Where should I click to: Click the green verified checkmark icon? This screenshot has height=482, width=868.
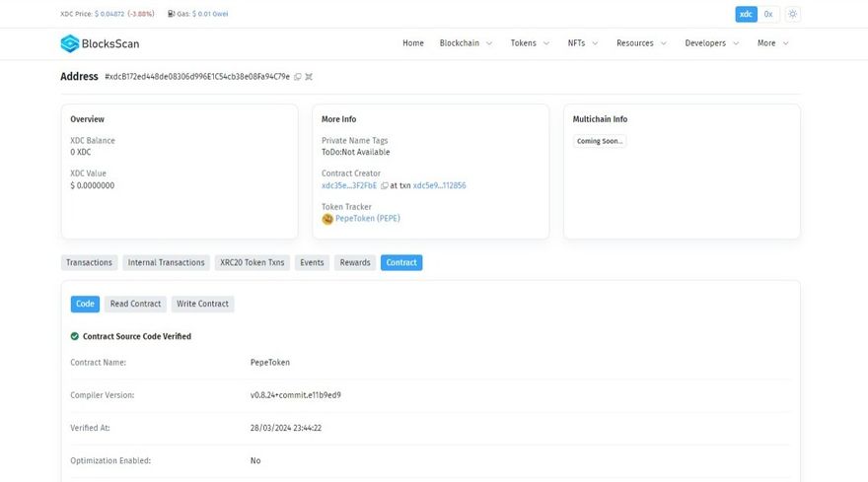point(75,336)
